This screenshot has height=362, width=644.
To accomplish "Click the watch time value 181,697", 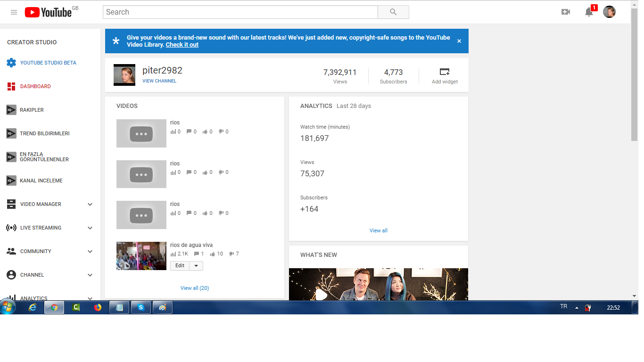I will click(314, 138).
